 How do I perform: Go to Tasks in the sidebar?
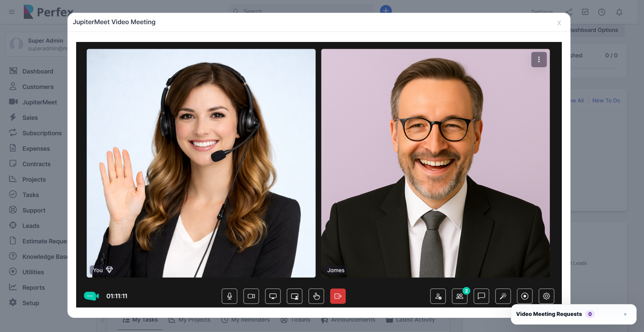pos(31,195)
